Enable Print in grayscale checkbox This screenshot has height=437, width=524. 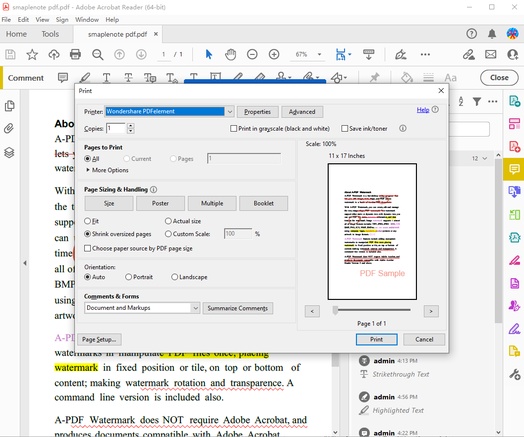[x=234, y=128]
